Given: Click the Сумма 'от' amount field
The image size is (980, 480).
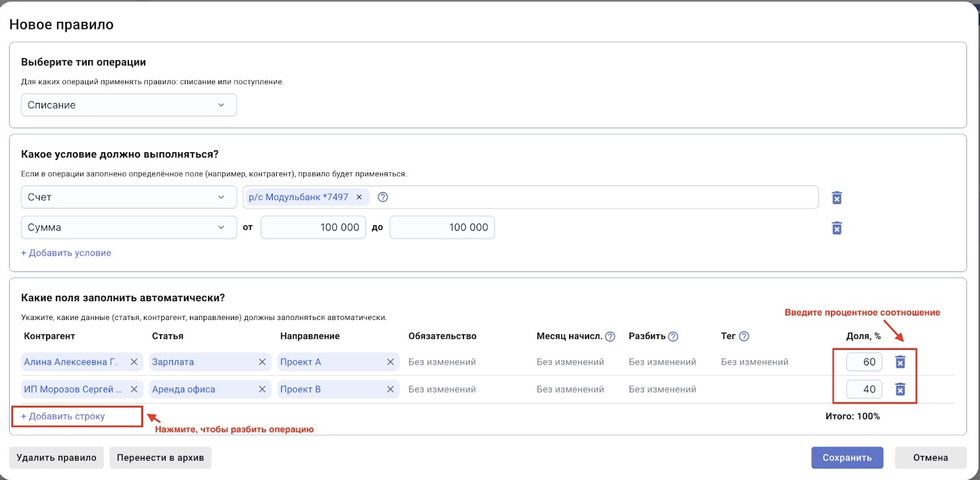Looking at the screenshot, I should (x=313, y=227).
